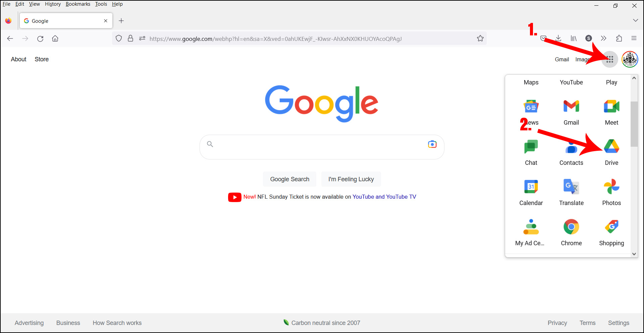Open the Google apps grid launcher
This screenshot has width=644, height=333.
[610, 60]
